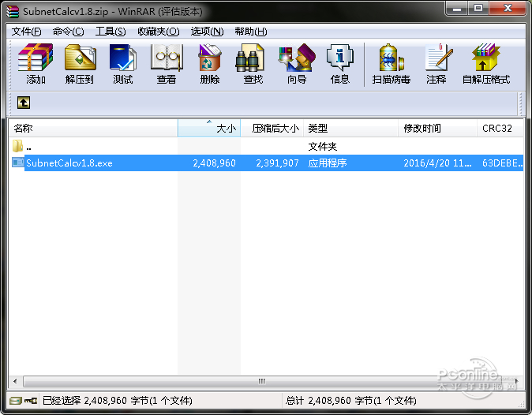This screenshot has height=415, width=532.
Task: Click the 应用程序 type cell
Action: (328, 163)
